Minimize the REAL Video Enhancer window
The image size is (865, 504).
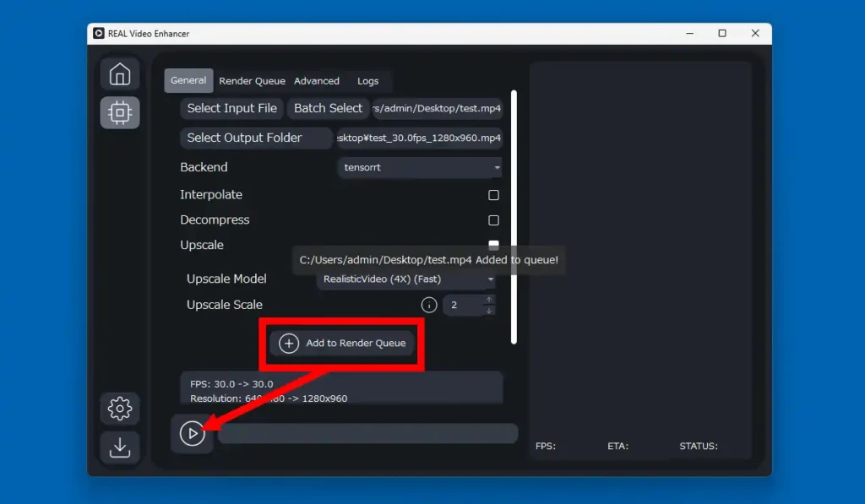(689, 34)
